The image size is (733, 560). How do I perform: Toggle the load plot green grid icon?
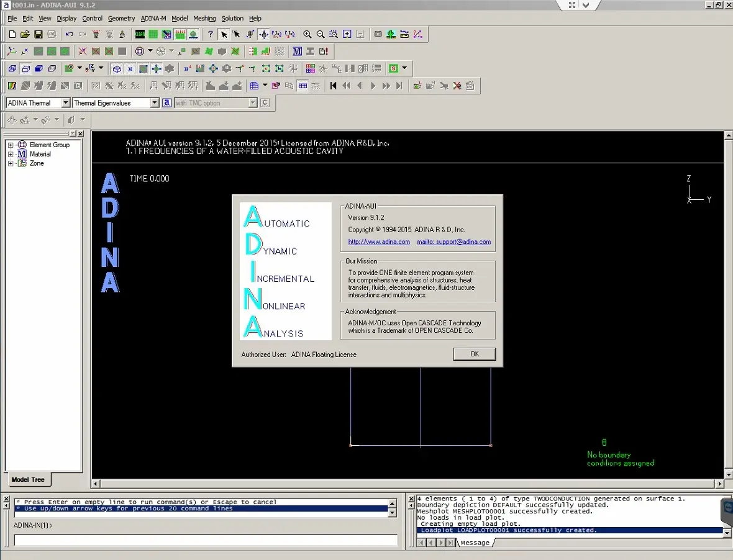click(180, 34)
